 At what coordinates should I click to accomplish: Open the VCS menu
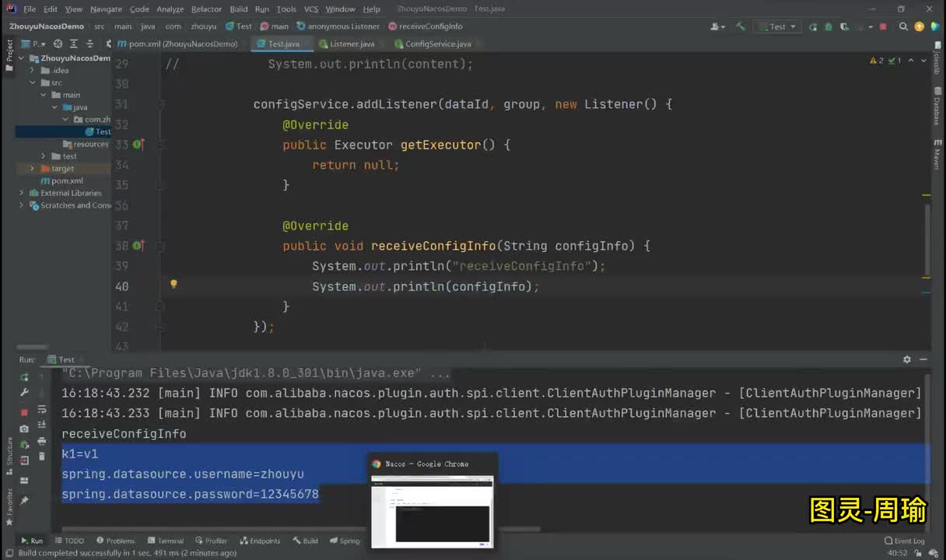click(x=311, y=9)
